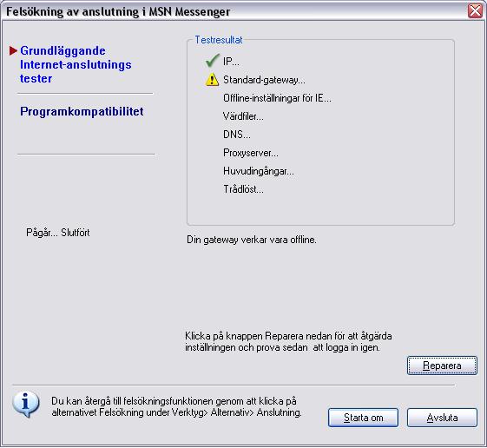The height and width of the screenshot is (448, 487).
Task: Click the Avsluta button
Action: click(x=442, y=418)
